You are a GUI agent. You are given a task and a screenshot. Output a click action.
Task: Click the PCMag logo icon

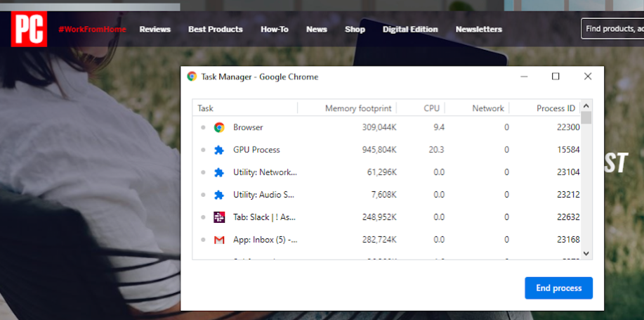click(29, 30)
